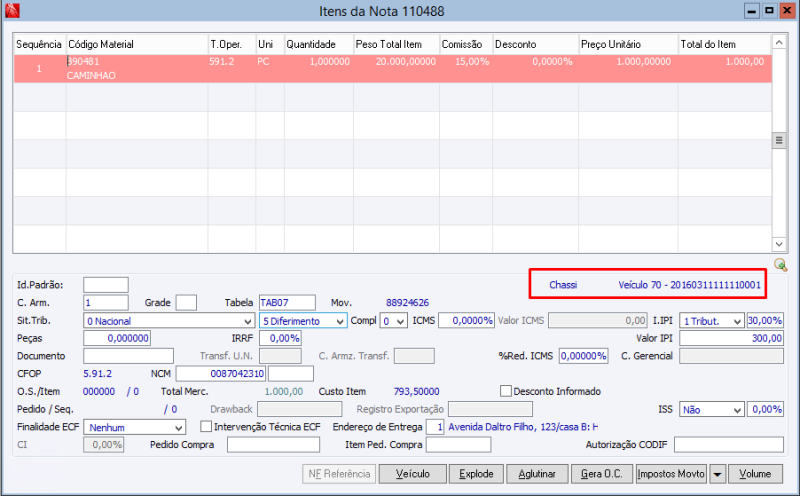The width and height of the screenshot is (800, 496).
Task: Check Intervenção Técnica ECF option
Action: 206,426
